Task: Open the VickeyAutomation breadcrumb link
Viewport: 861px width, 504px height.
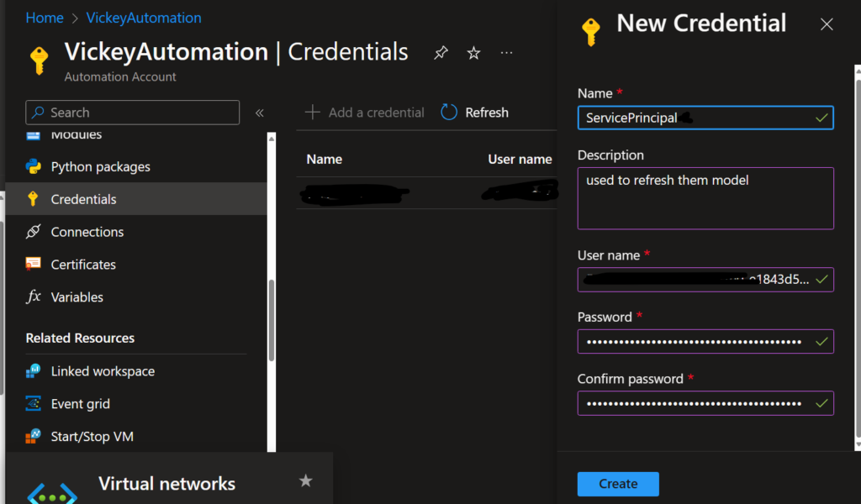Action: 144,18
